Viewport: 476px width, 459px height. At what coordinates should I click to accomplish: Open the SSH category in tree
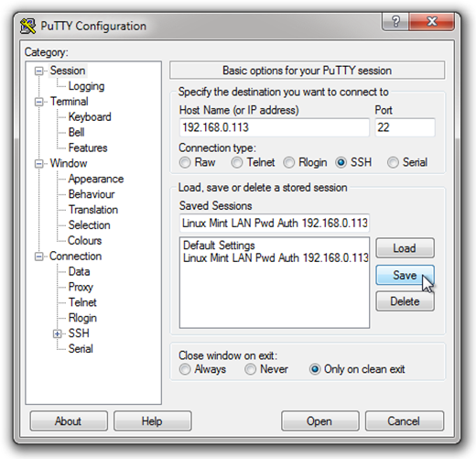(79, 333)
